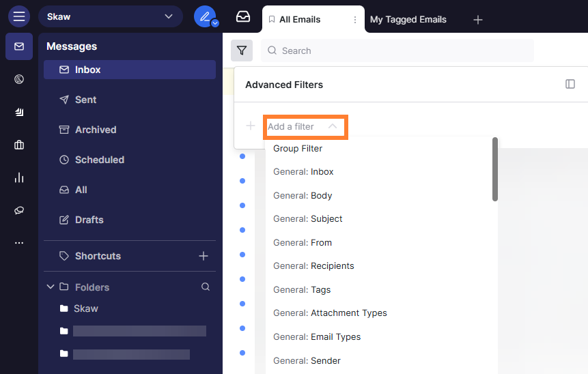Collapse the Folders tree section
Screen dimensions: 588x374
[51, 287]
